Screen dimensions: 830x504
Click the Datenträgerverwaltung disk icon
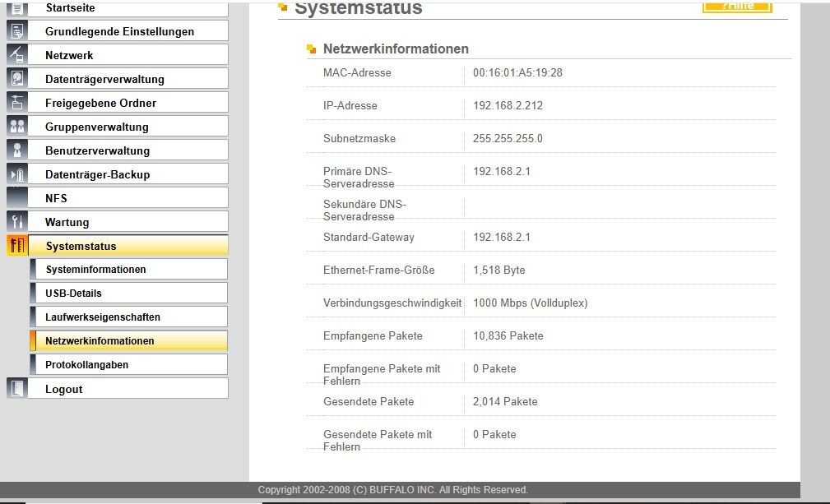[x=17, y=79]
